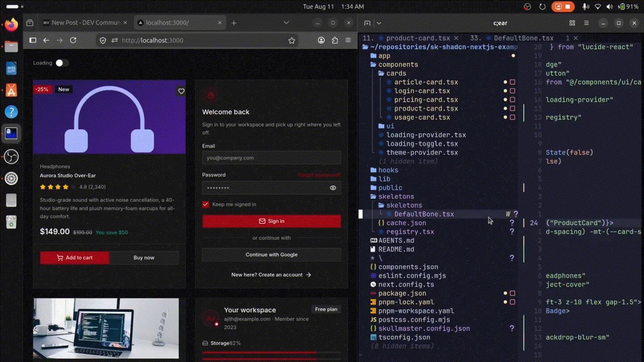The image size is (644, 362).
Task: Click Continue with Google button
Action: pyautogui.click(x=271, y=255)
